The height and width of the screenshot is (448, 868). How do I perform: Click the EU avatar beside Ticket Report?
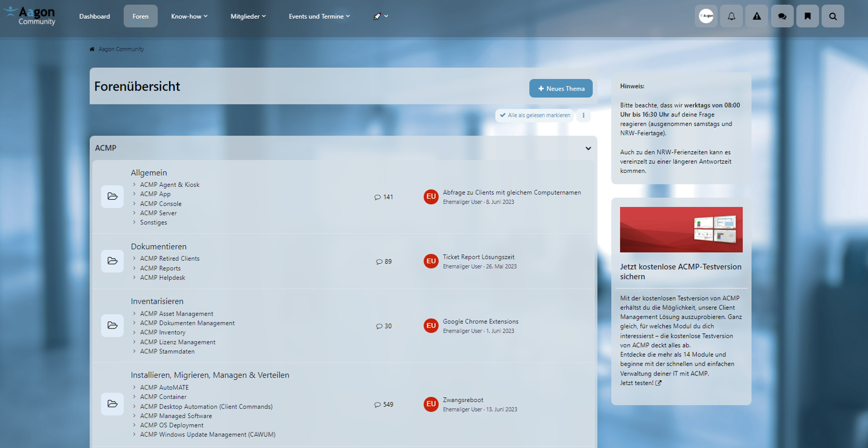(431, 261)
